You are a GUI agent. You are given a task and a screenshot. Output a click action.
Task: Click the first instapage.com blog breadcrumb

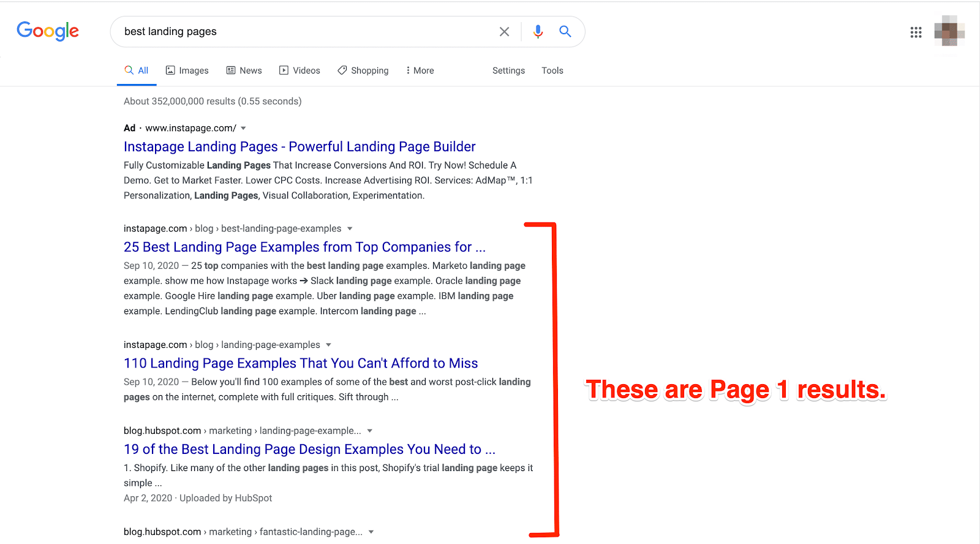pos(233,229)
